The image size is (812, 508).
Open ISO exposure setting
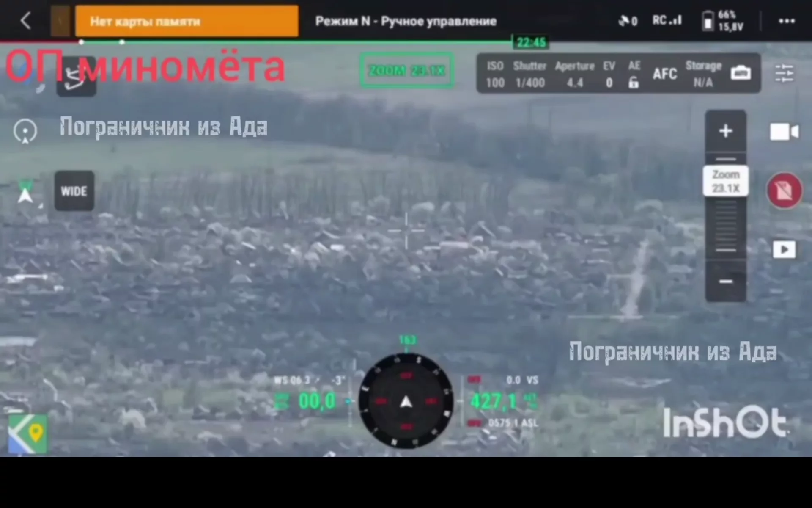(x=495, y=74)
